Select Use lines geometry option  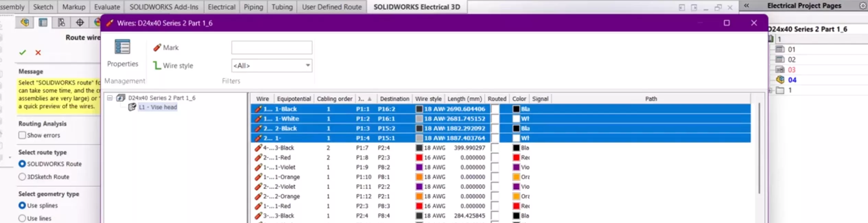coord(22,218)
